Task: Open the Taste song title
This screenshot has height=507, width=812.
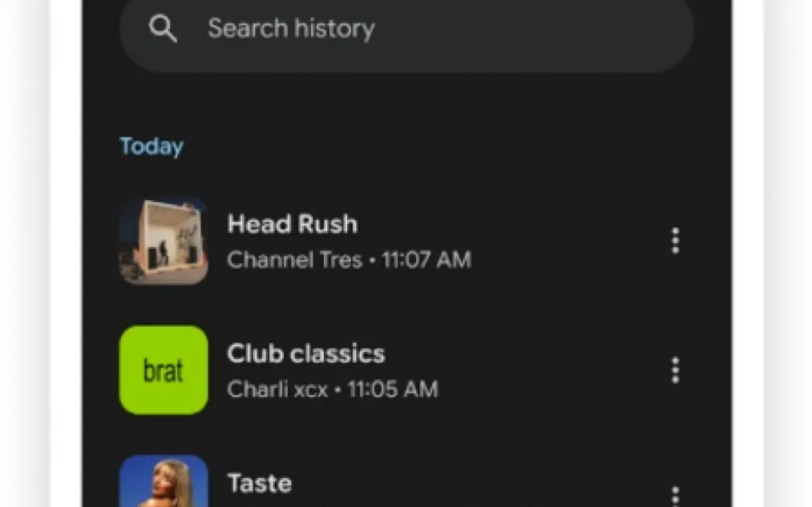Action: click(x=259, y=483)
